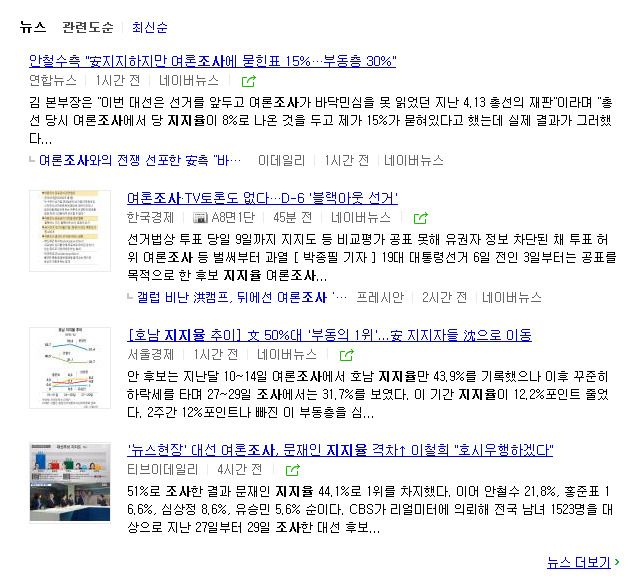642x576 pixels.
Task: Open thumbnail of 블랙아웃 선거 article
Action: [70, 230]
